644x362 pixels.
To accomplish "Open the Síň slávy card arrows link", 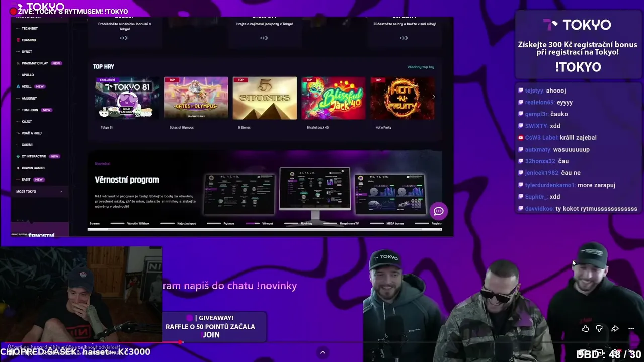I will click(x=404, y=38).
